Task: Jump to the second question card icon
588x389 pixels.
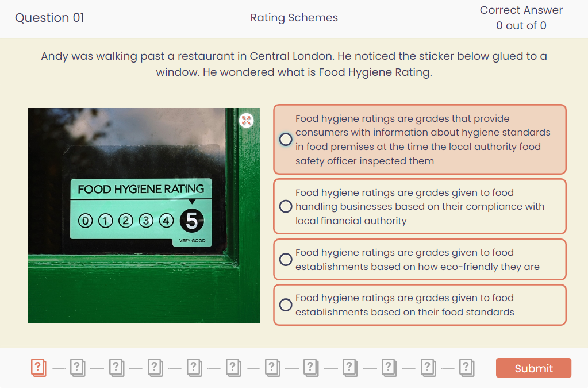Action: tap(78, 368)
